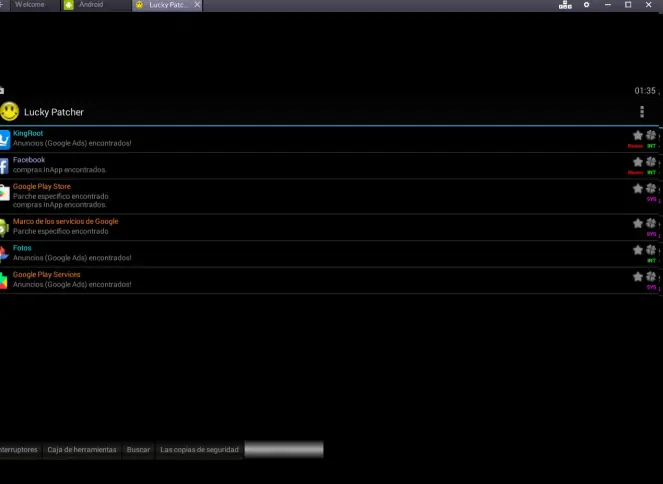Click the network layout icon in title bar

click(x=565, y=5)
